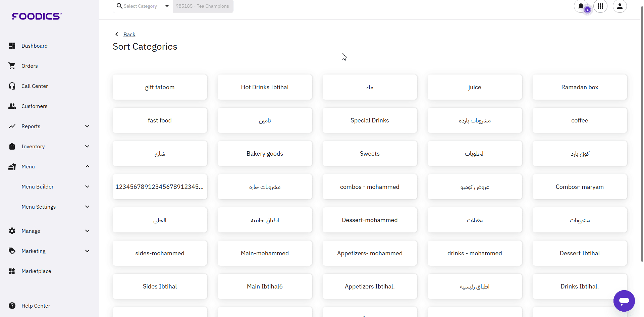The image size is (644, 317).
Task: Click the Dashboard icon in sidebar
Action: coord(12,46)
